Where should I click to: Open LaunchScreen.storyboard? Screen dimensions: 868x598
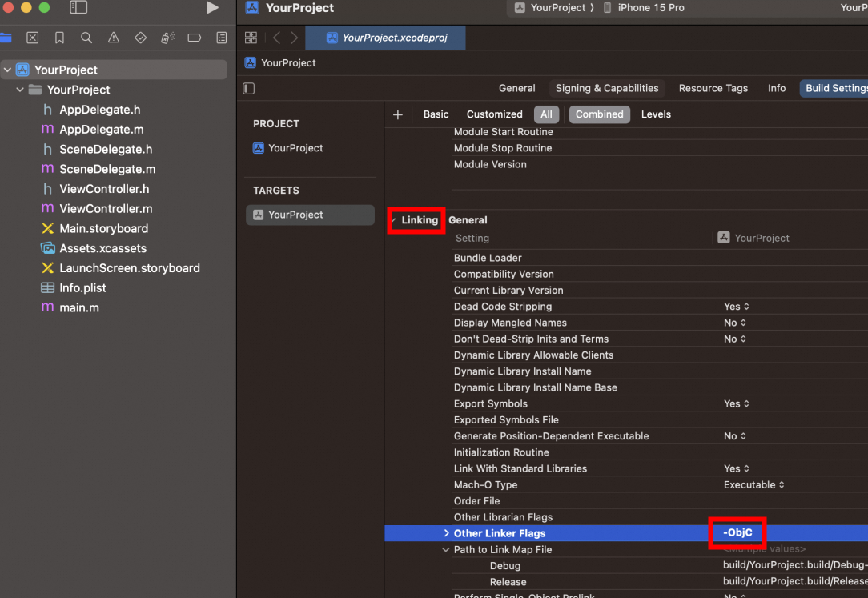[130, 268]
